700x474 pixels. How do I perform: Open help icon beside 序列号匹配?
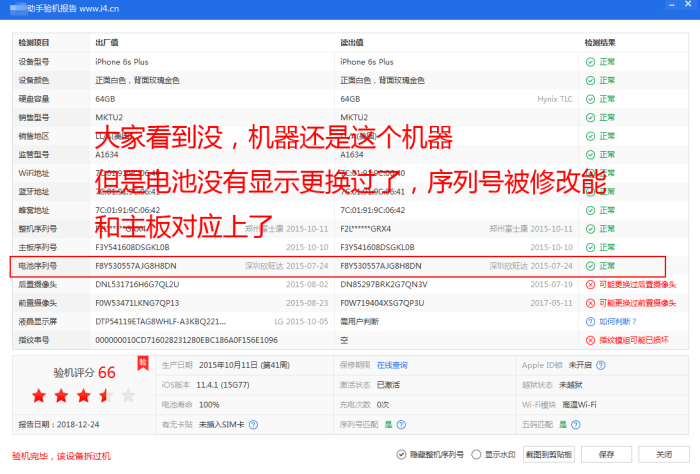click(x=401, y=424)
